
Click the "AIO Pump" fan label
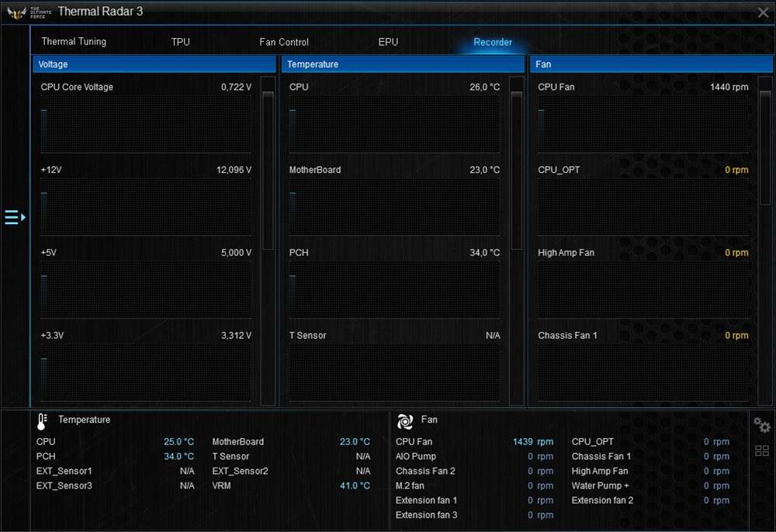tap(416, 456)
